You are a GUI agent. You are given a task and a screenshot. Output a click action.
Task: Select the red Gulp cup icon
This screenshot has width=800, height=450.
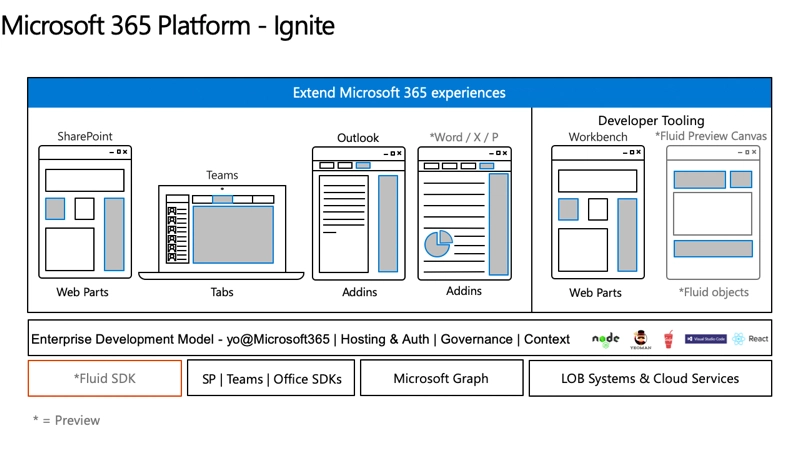[668, 339]
